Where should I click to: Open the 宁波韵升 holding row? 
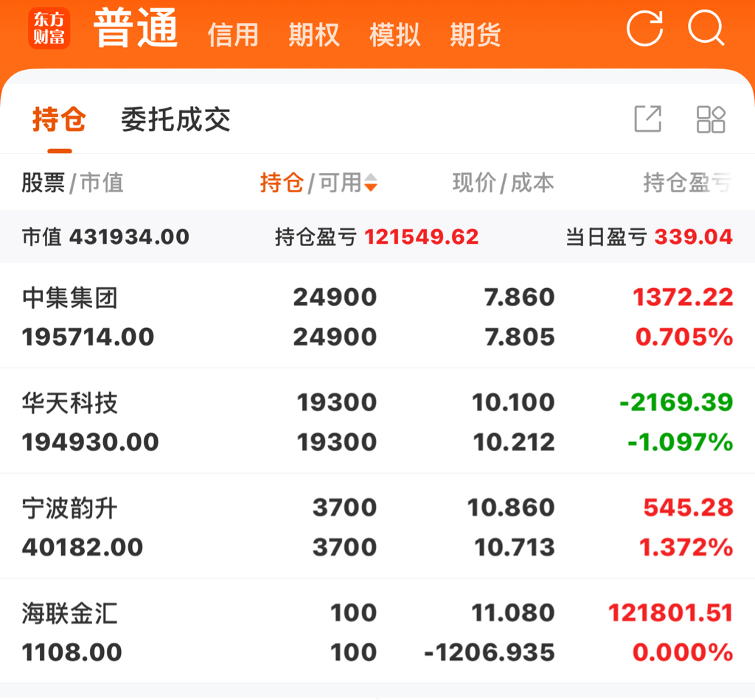(x=377, y=527)
